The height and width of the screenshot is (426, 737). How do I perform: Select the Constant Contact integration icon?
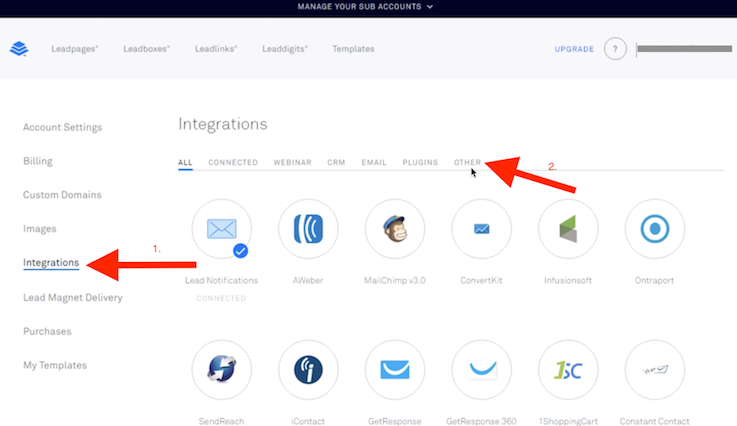655,370
